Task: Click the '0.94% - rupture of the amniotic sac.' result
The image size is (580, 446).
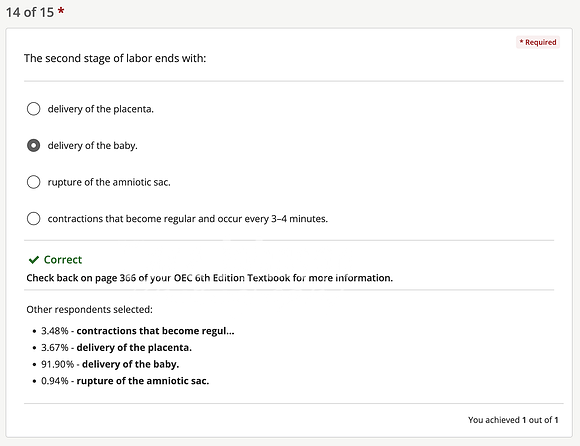Action: pos(125,381)
